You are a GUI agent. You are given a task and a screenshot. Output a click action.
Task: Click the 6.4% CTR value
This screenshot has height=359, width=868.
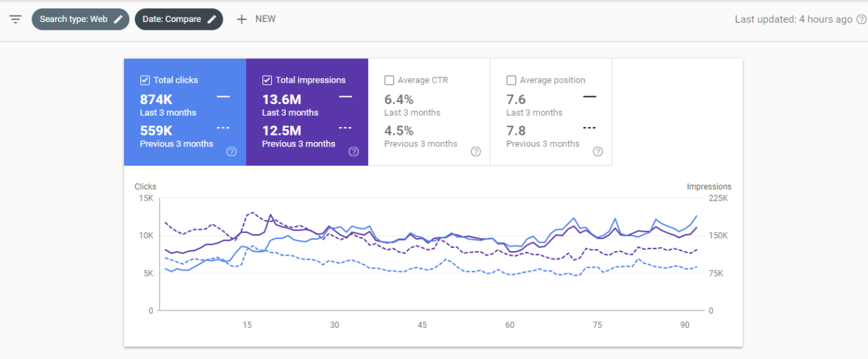(x=399, y=99)
